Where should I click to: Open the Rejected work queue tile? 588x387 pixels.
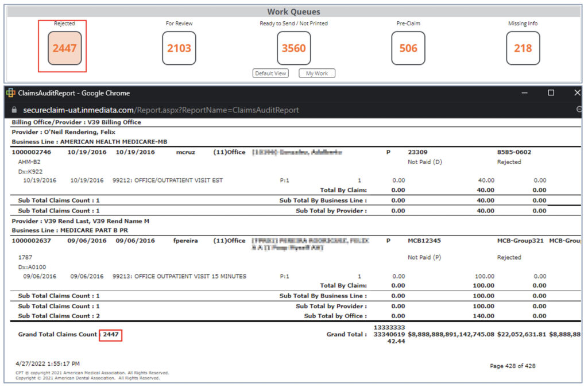click(x=64, y=48)
